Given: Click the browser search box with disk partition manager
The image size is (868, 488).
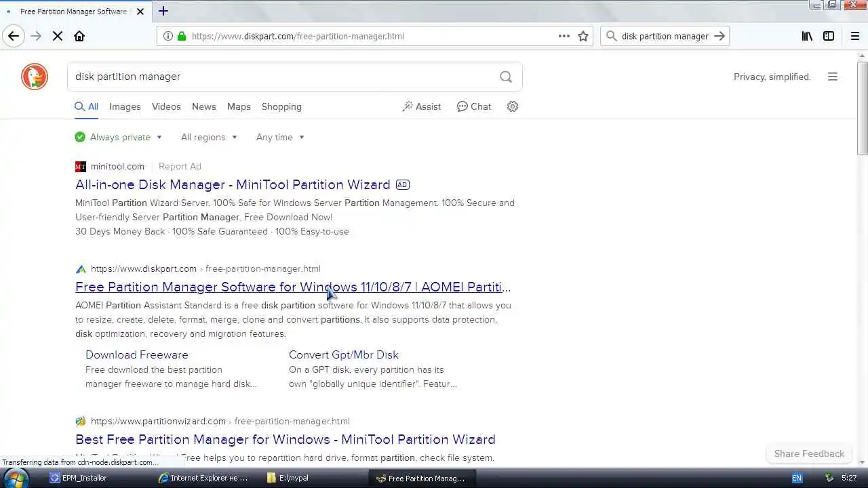Looking at the screenshot, I should pos(665,36).
